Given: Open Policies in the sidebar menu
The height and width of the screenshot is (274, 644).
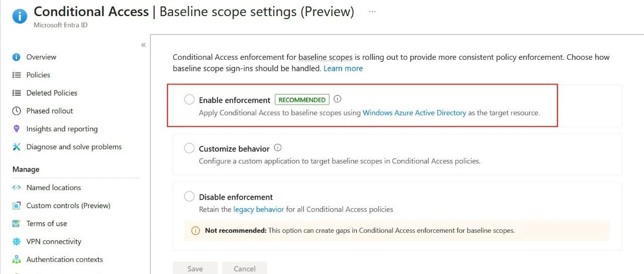Looking at the screenshot, I should pos(38,75).
